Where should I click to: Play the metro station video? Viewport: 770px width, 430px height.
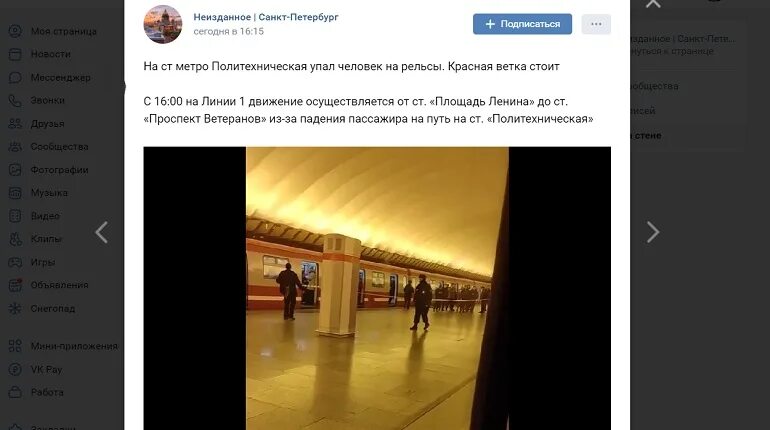coord(377,288)
